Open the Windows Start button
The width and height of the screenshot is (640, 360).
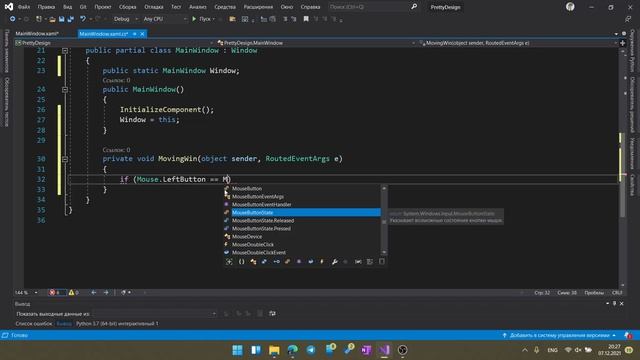tap(237, 350)
